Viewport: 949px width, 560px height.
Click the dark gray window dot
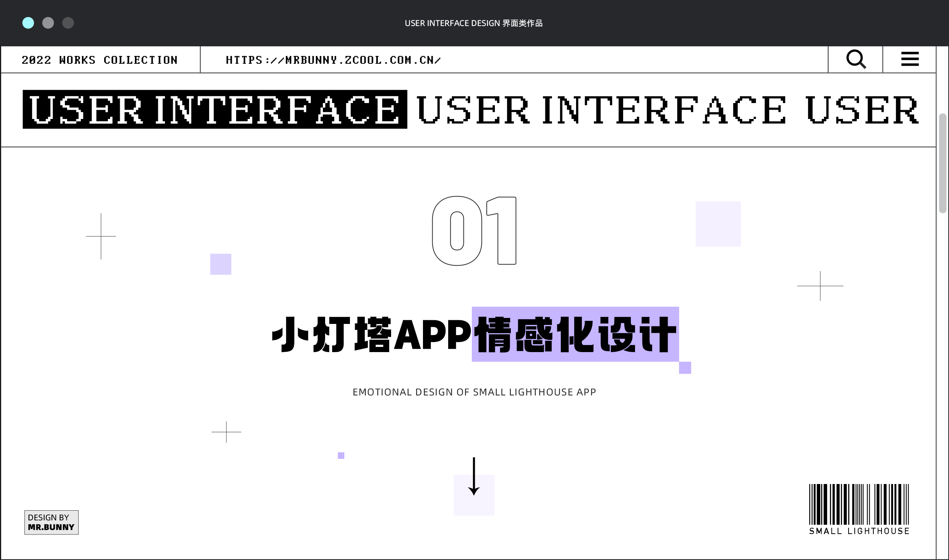pyautogui.click(x=68, y=23)
